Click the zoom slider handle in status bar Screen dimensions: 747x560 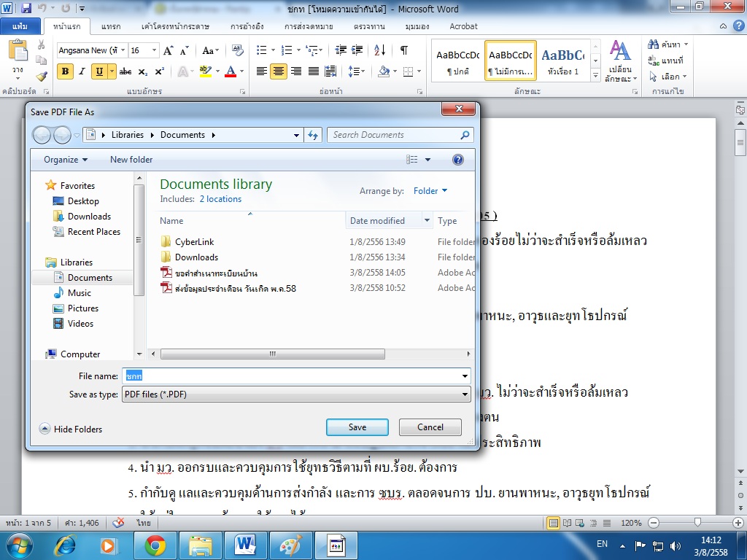point(697,523)
